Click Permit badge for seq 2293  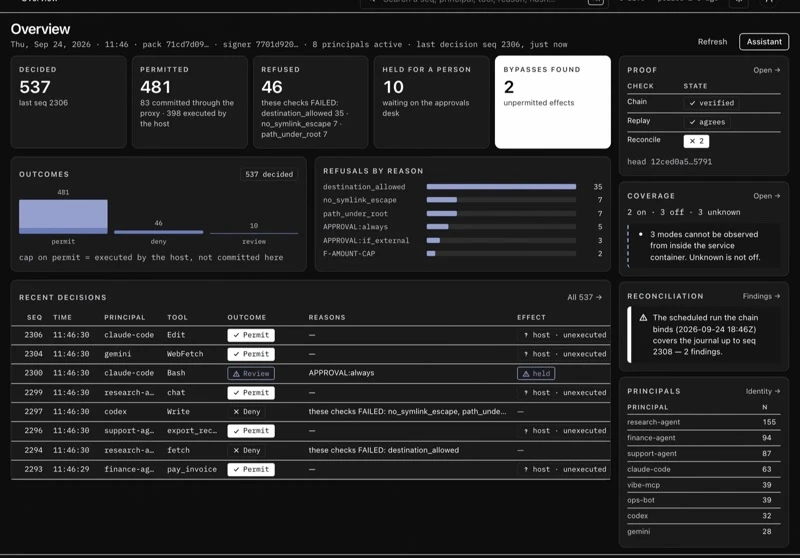(x=251, y=469)
